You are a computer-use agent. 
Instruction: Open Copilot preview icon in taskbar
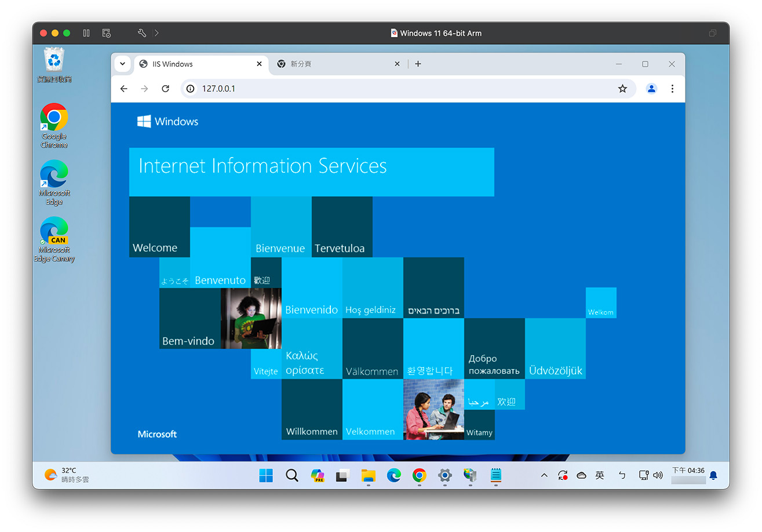pos(318,475)
